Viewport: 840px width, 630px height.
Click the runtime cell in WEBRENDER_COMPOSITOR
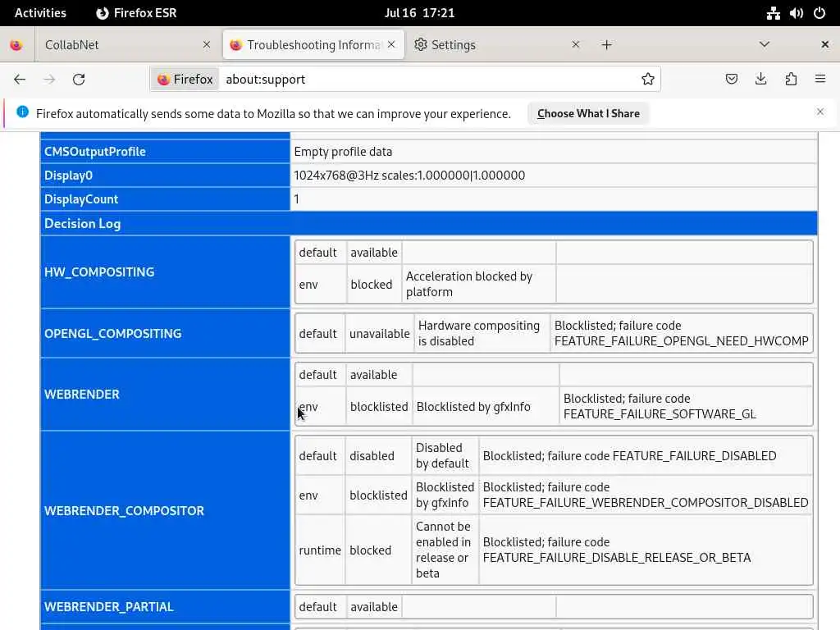point(320,550)
